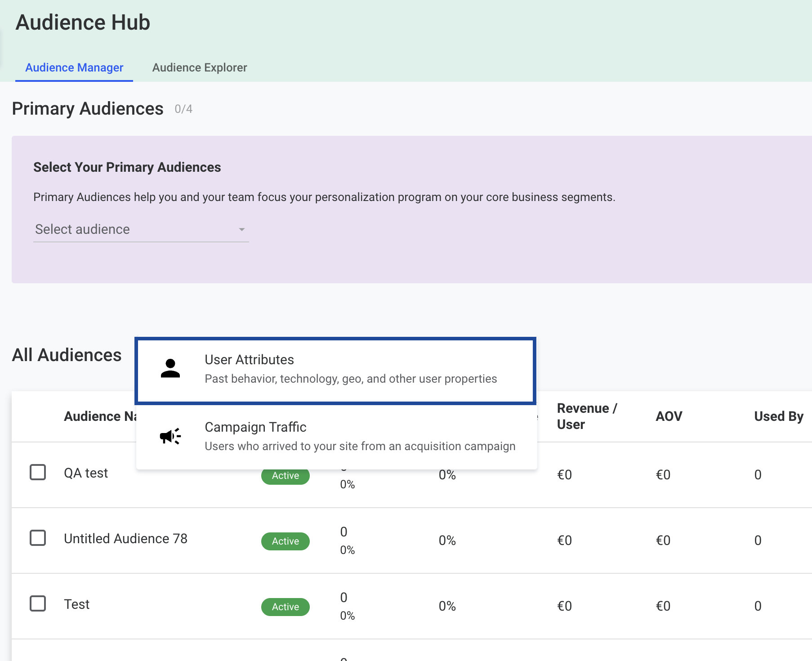Image resolution: width=812 pixels, height=661 pixels.
Task: Switch to the Audience Explorer tab
Action: (200, 67)
